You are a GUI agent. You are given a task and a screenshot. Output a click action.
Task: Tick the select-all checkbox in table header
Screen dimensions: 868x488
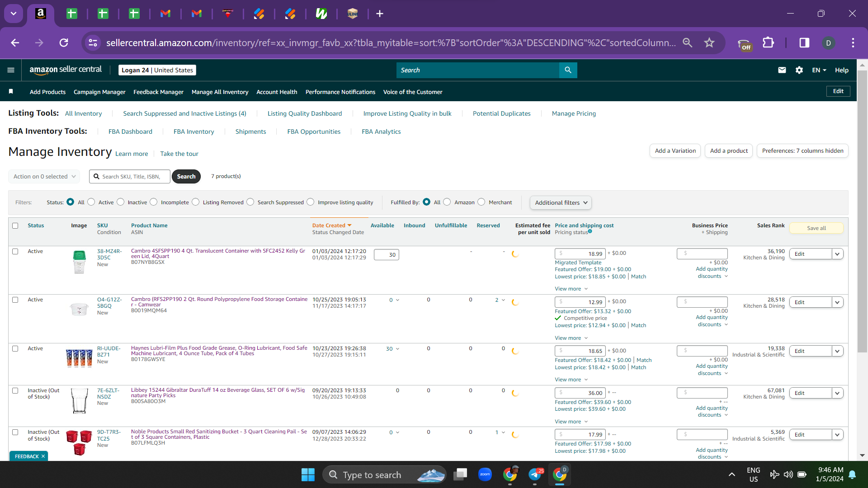click(15, 225)
